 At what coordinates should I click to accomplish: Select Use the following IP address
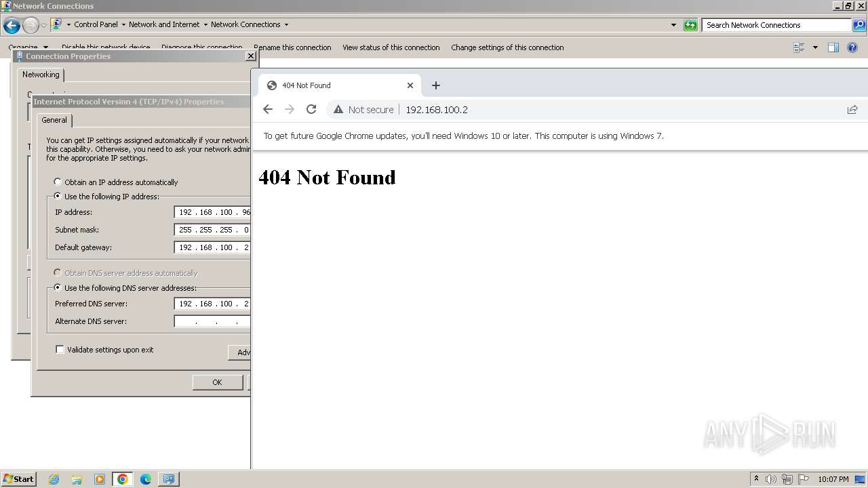pyautogui.click(x=106, y=197)
